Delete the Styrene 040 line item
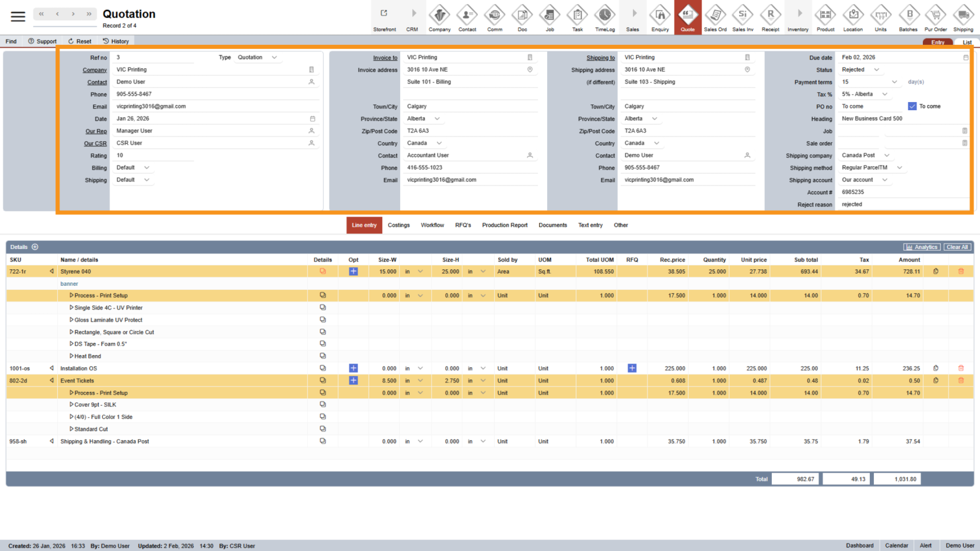Viewport: 980px width, 551px height. tap(961, 272)
